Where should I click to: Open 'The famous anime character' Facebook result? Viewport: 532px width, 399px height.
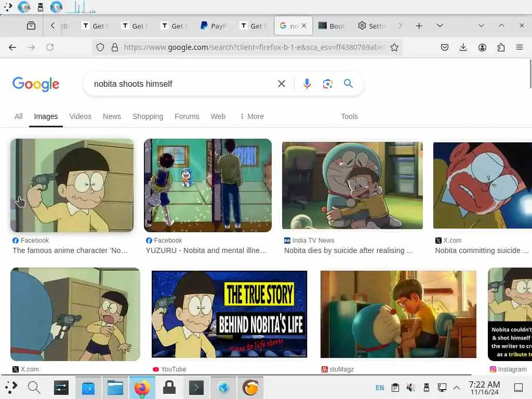tap(70, 250)
